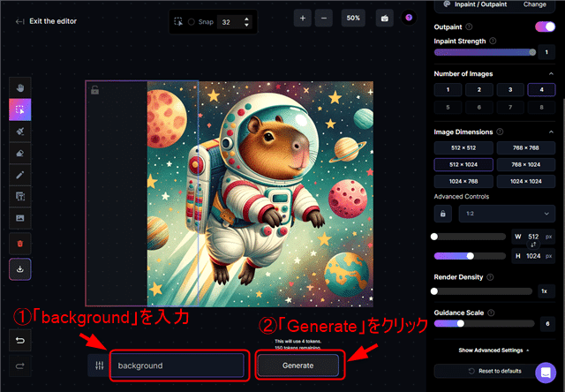Click the height H slider handle
565x392 pixels.
click(x=470, y=256)
